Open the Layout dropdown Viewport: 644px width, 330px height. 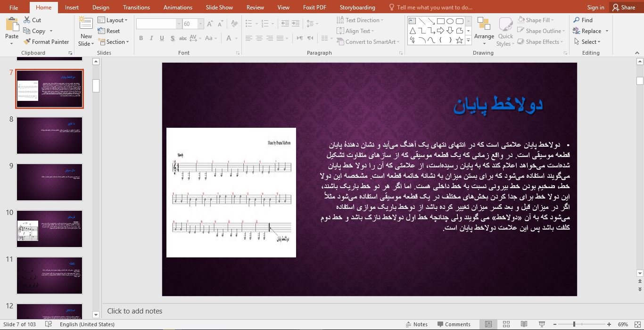113,20
